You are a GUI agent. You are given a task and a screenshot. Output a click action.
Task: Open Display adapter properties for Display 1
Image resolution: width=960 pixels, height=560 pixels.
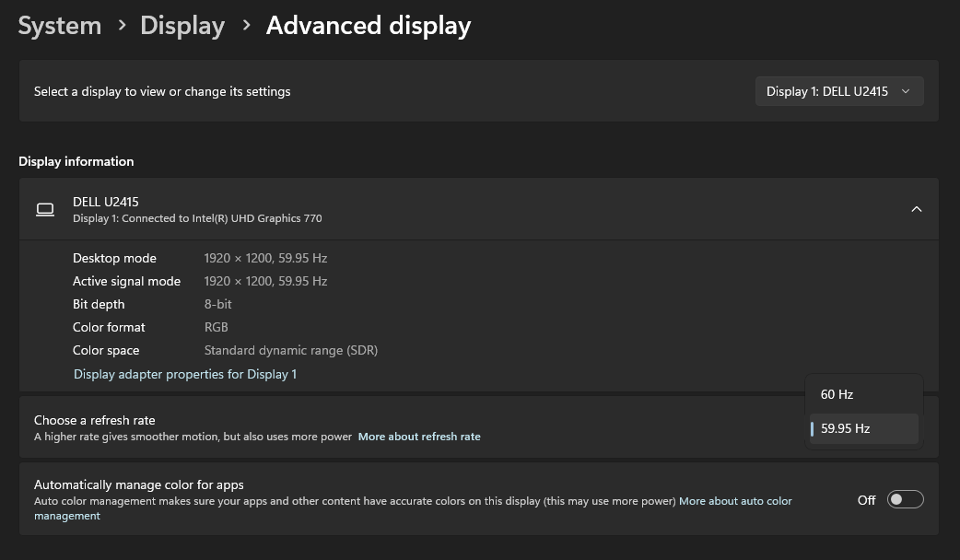pos(185,374)
